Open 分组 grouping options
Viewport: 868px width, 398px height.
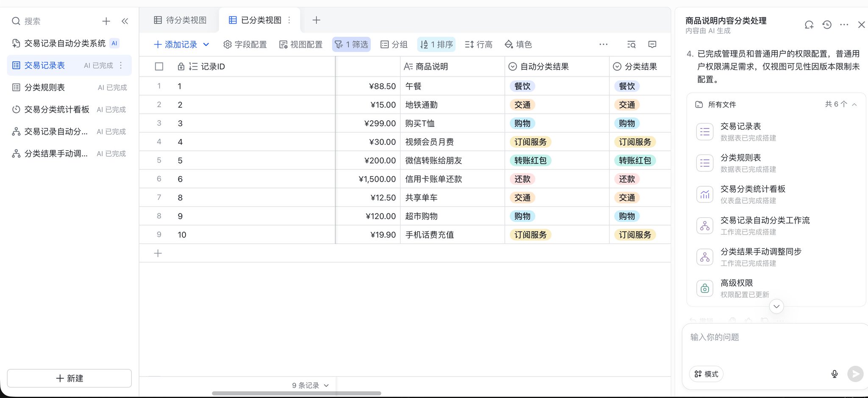pyautogui.click(x=394, y=44)
